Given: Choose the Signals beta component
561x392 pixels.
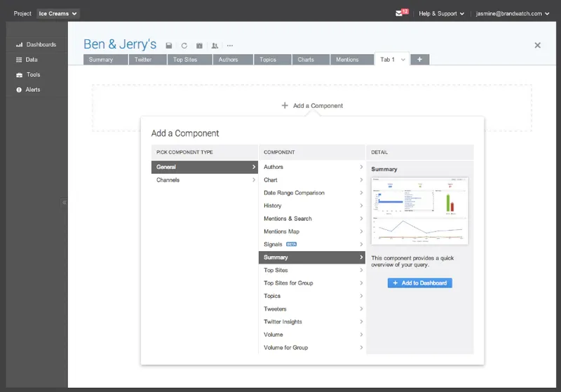Looking at the screenshot, I should point(311,244).
